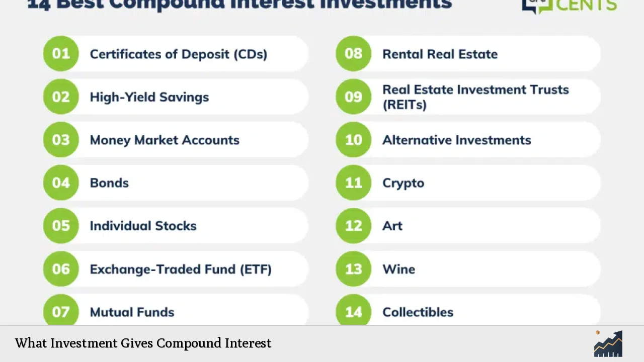This screenshot has width=644, height=362.
Task: Click the green 01 number badge
Action: pos(61,54)
